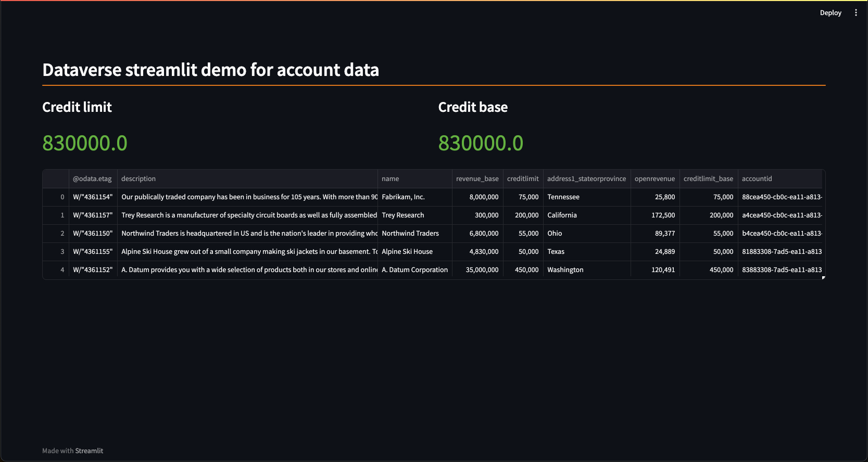Viewport: 868px width, 462px height.
Task: Select the Fabrikam, Inc. name cell
Action: tap(414, 197)
